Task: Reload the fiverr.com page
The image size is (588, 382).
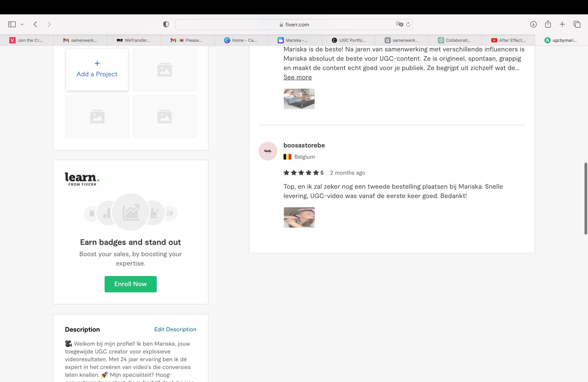Action: pyautogui.click(x=408, y=24)
